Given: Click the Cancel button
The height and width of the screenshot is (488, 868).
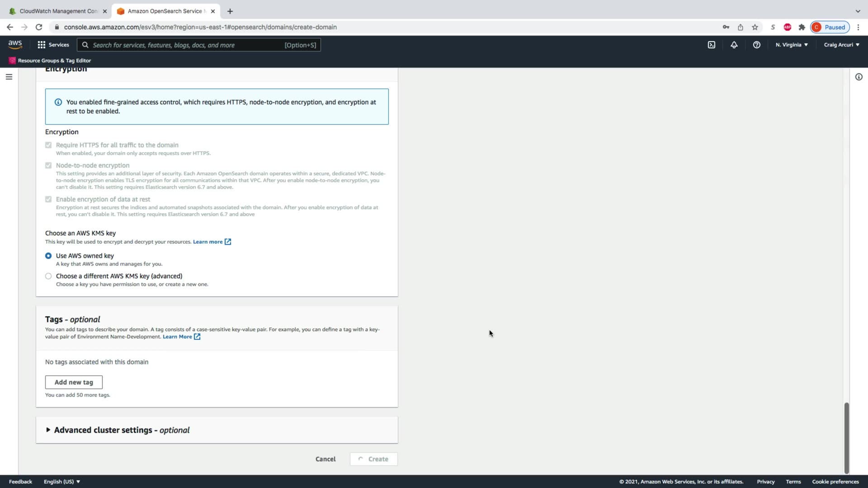Looking at the screenshot, I should pyautogui.click(x=325, y=459).
